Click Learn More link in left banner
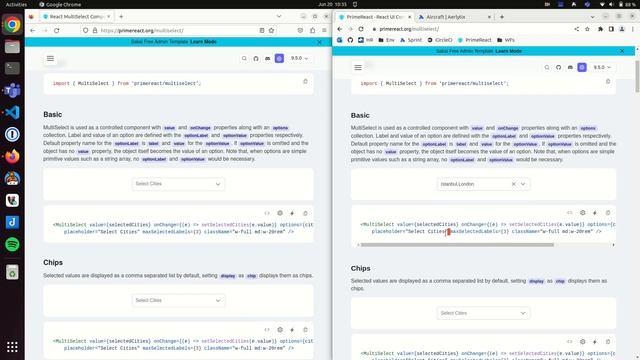This screenshot has width=640, height=360. 203,42
